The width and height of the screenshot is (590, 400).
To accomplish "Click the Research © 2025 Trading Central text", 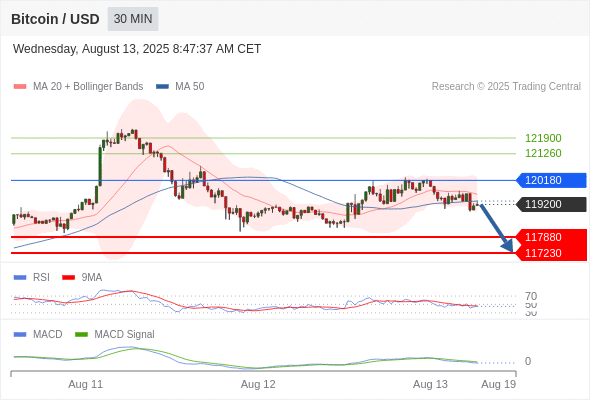I will (506, 86).
